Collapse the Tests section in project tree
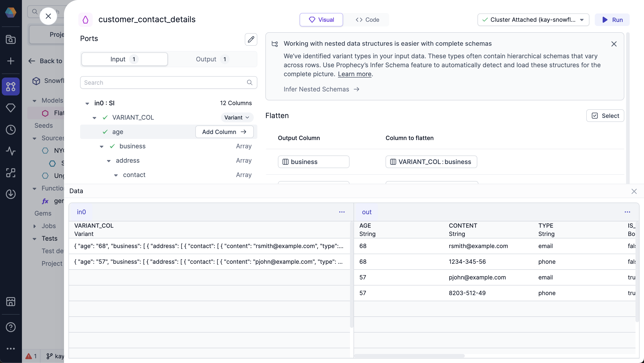Viewport: 644px width, 363px height. point(34,239)
